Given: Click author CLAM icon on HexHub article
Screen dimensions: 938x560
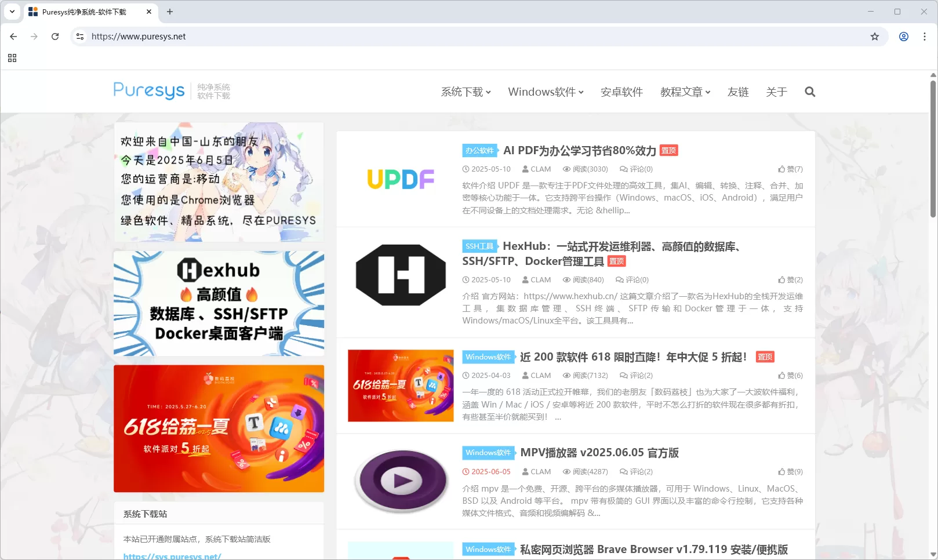Looking at the screenshot, I should 526,279.
